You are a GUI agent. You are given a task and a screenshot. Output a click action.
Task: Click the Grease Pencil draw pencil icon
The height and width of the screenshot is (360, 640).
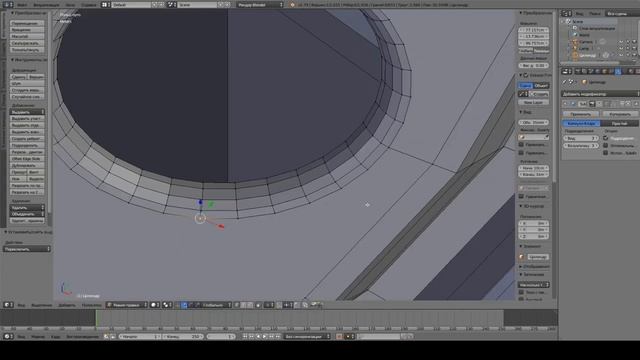tap(523, 94)
